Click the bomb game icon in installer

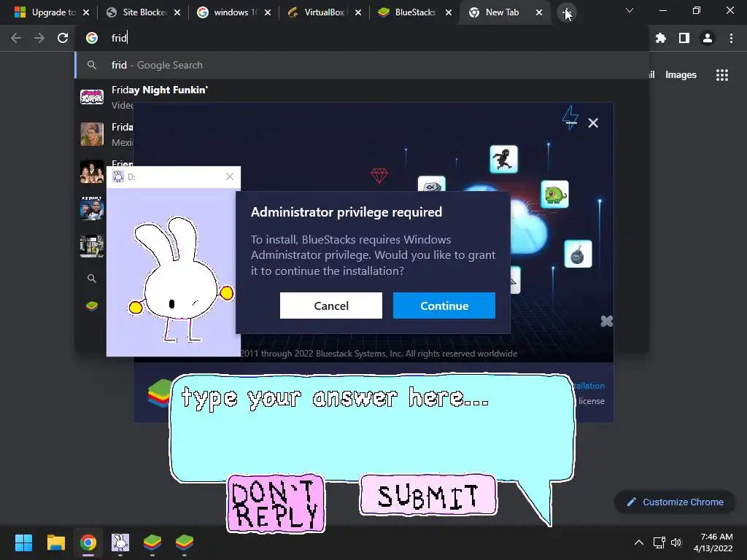tap(578, 254)
